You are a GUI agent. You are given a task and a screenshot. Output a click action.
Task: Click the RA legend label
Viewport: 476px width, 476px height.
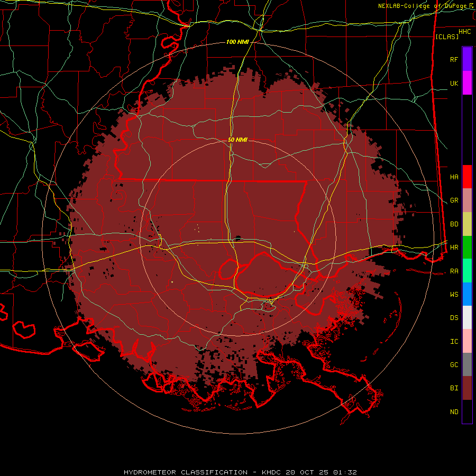point(454,271)
